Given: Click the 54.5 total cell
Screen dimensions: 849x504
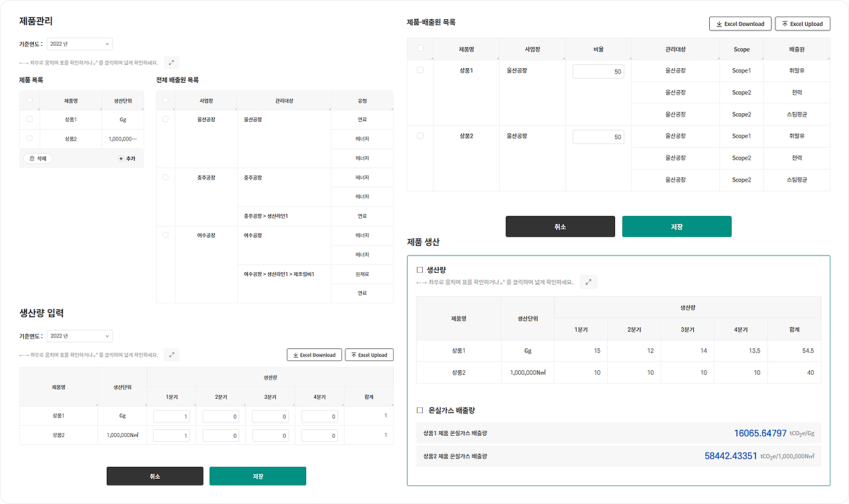Looking at the screenshot, I should click(x=794, y=351).
